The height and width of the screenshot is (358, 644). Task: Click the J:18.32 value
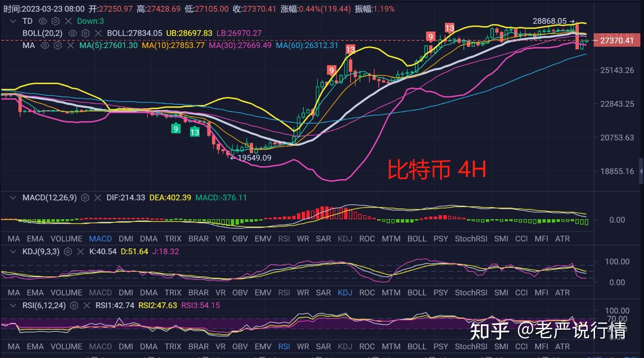point(165,252)
